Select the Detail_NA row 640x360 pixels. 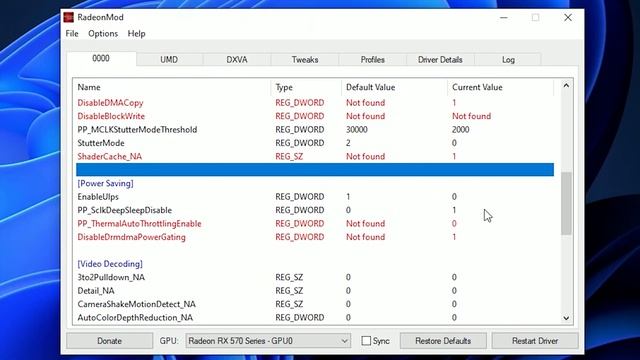click(x=315, y=291)
